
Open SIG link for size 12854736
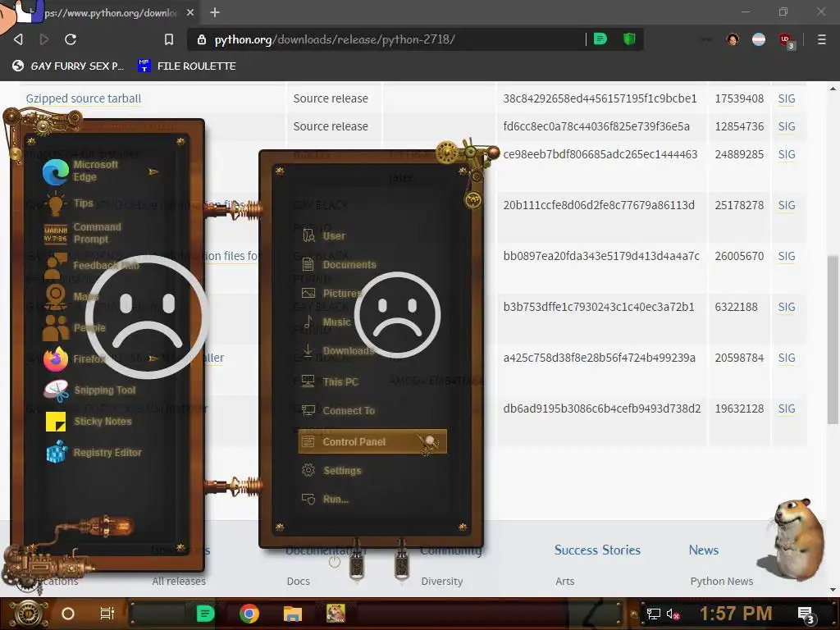787,126
